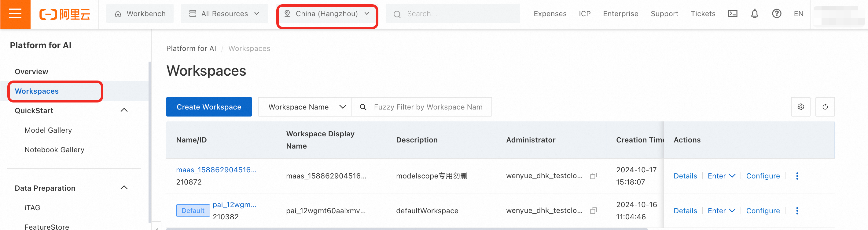868x230 pixels.
Task: Open China (Hangzhou) region selector
Action: 327,14
